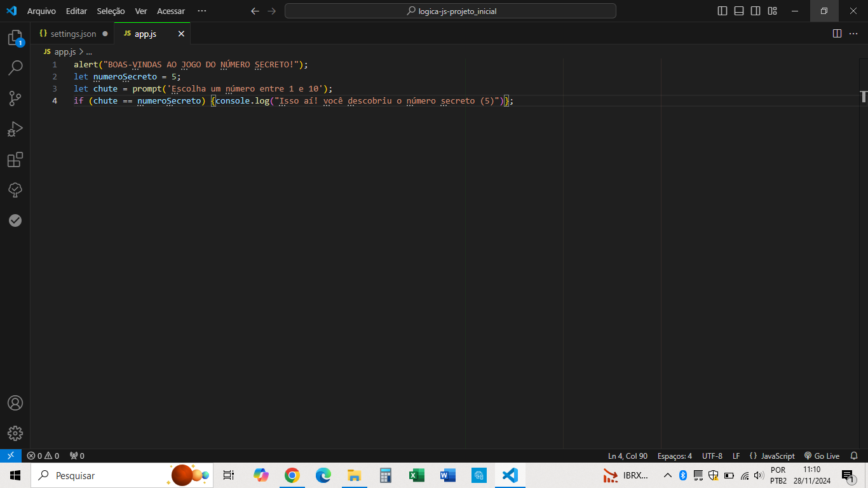Open the ports indicator showing 0

coord(77,456)
